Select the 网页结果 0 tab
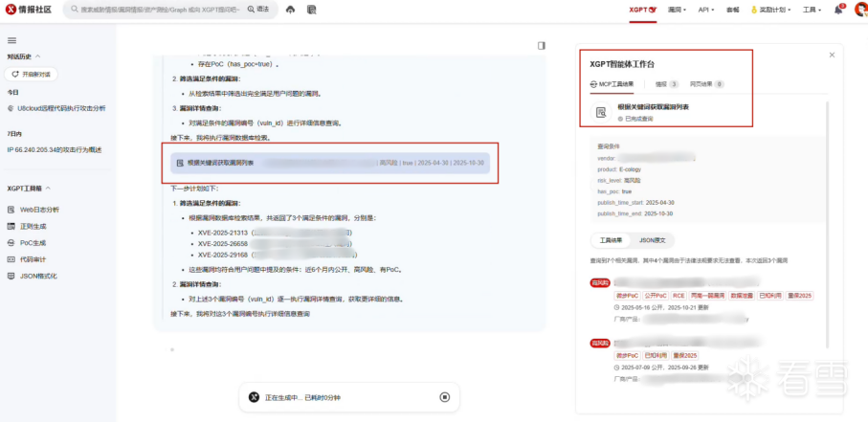868x423 pixels. point(707,85)
